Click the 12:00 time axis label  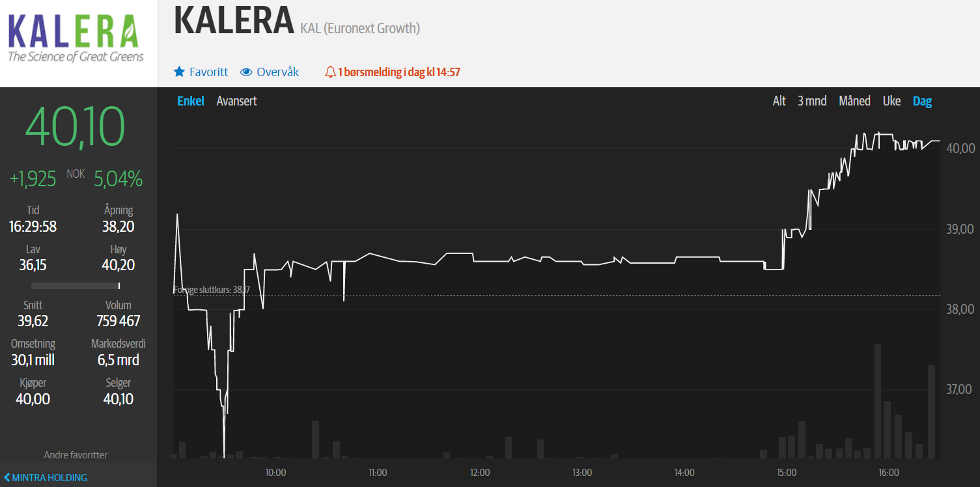click(480, 473)
